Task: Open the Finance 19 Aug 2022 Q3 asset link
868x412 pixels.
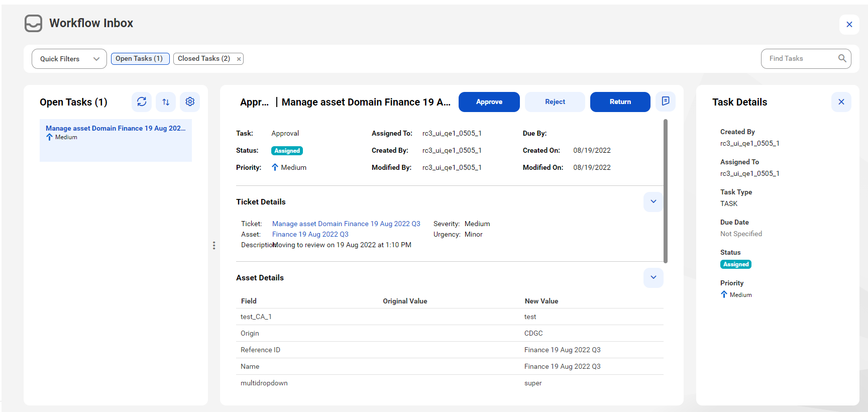Action: coord(310,234)
